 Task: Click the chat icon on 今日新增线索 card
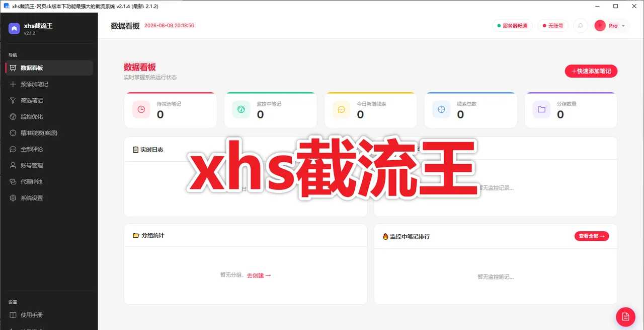[x=341, y=109]
